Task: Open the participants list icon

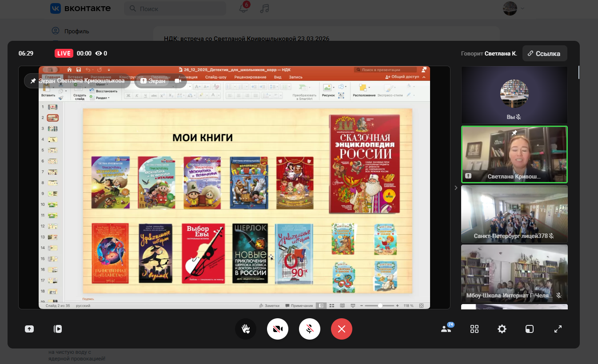Action: coord(446,329)
